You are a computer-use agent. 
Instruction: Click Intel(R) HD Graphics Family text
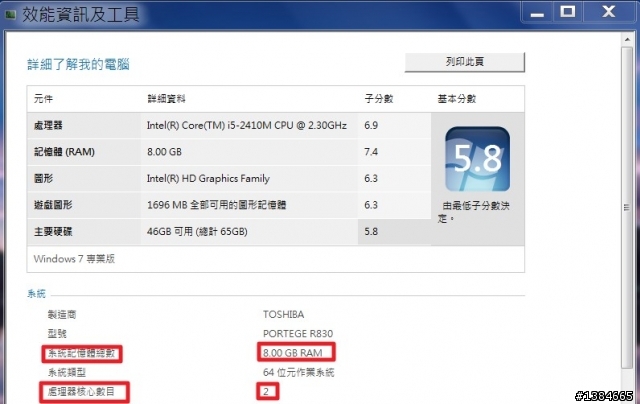pos(208,178)
